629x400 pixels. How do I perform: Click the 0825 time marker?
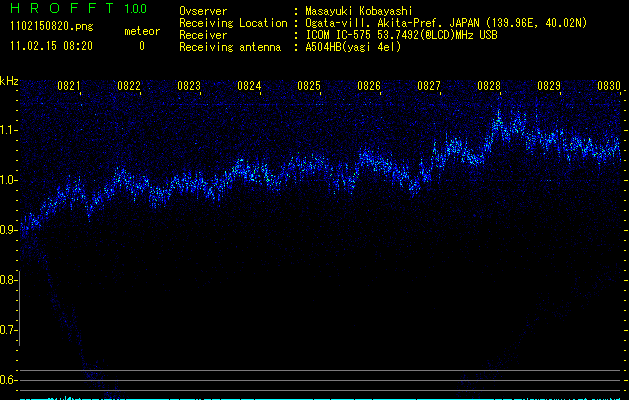[x=309, y=86]
